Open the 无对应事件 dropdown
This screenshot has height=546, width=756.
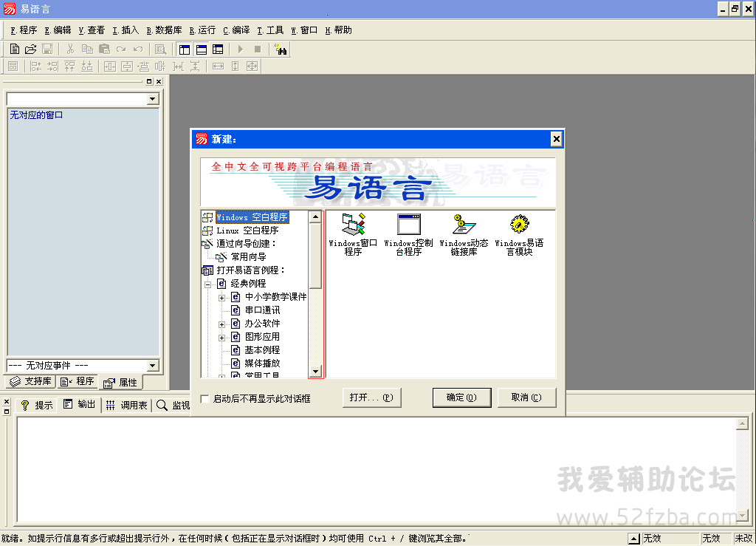(152, 366)
